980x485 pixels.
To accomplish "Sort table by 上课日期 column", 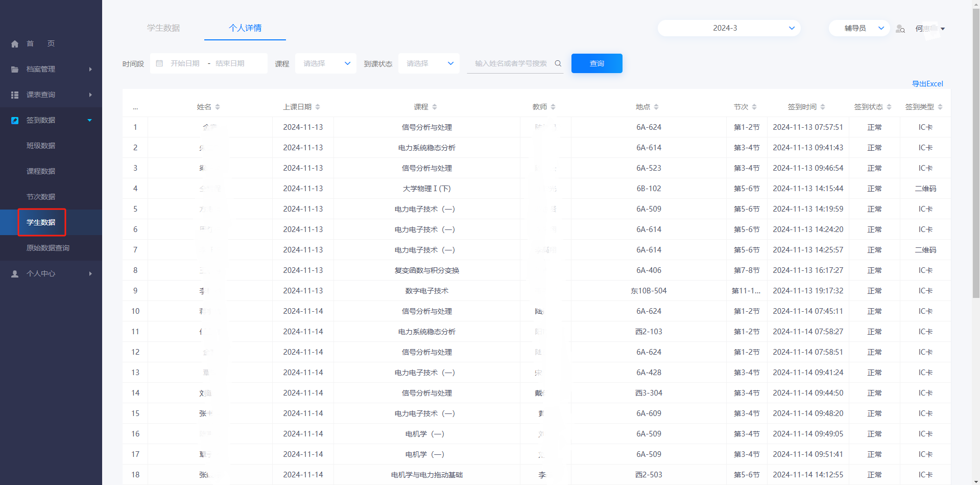I will 318,107.
